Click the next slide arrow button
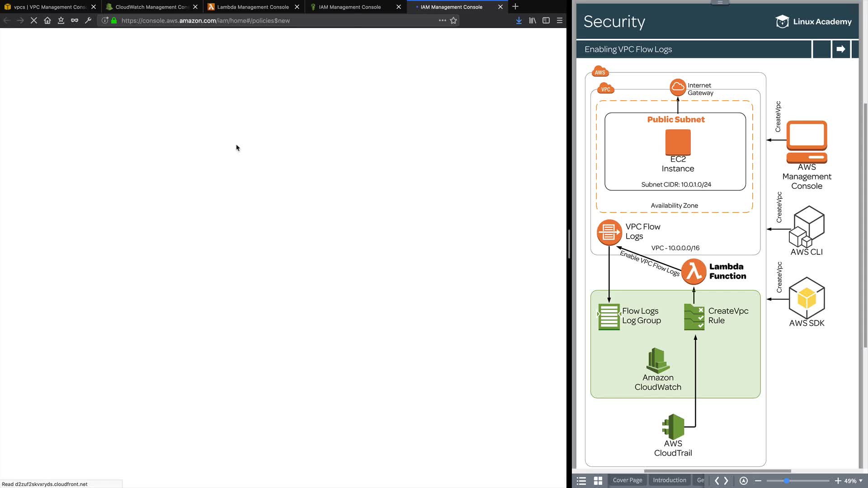The image size is (868, 488). [x=840, y=49]
